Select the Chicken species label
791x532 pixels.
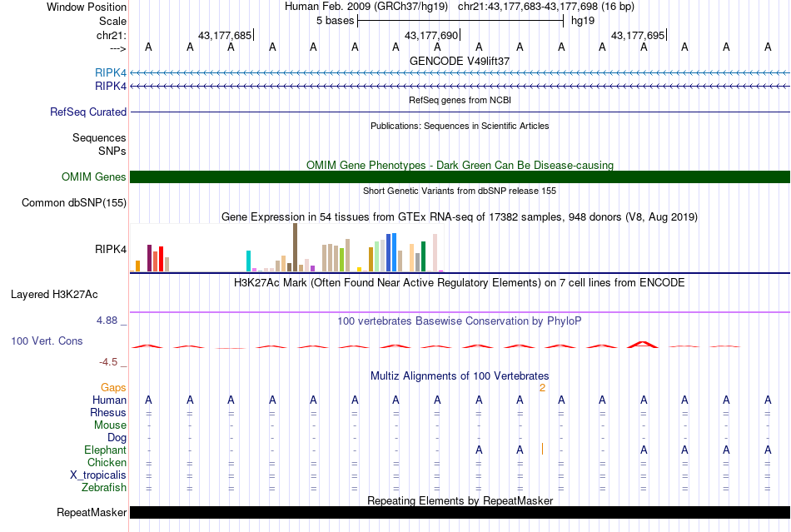(107, 462)
